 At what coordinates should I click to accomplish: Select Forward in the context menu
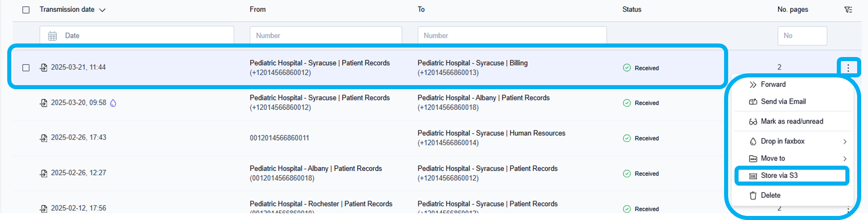click(773, 85)
